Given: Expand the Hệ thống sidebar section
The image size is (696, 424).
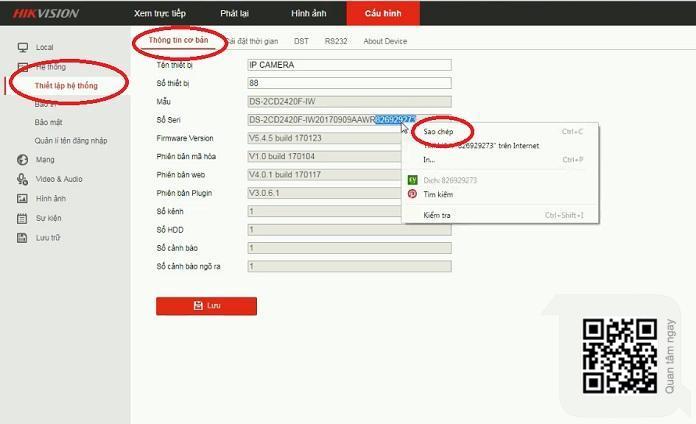Looking at the screenshot, I should 51,67.
